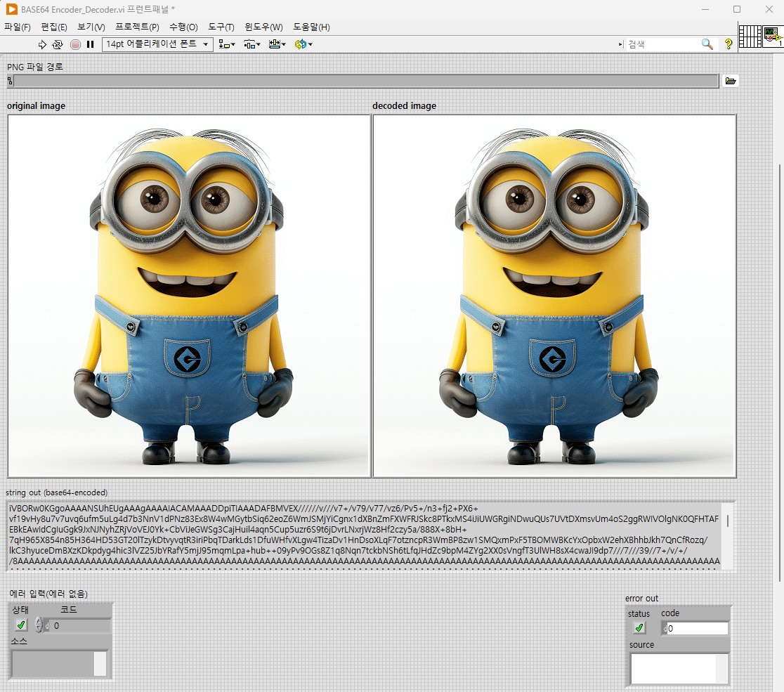Click the error out source scrollbar
Screen dimensions: 784x692
(x=722, y=669)
